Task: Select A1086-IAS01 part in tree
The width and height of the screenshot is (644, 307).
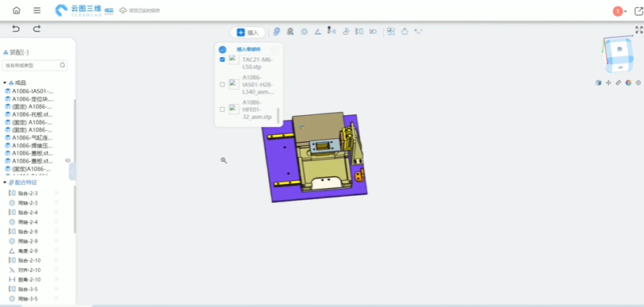Action: pyautogui.click(x=33, y=91)
